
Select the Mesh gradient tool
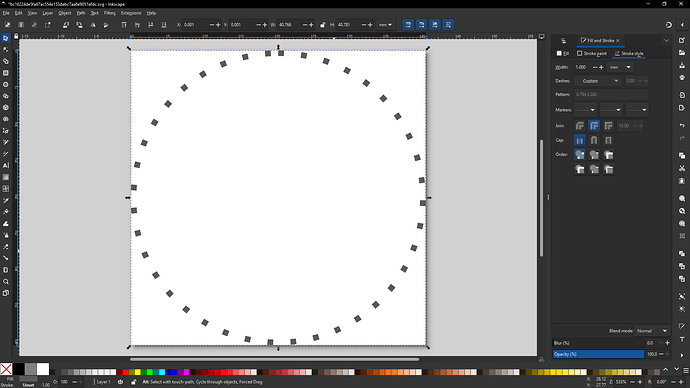pos(6,188)
